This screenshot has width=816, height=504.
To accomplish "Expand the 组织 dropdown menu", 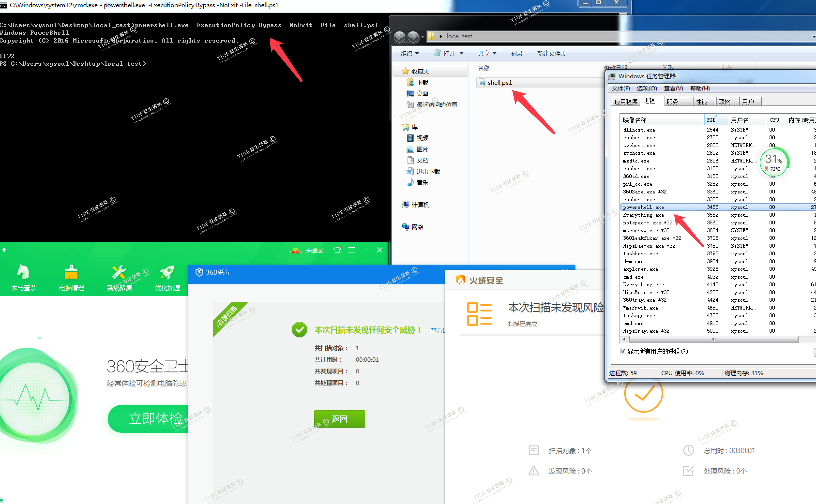I will click(409, 53).
